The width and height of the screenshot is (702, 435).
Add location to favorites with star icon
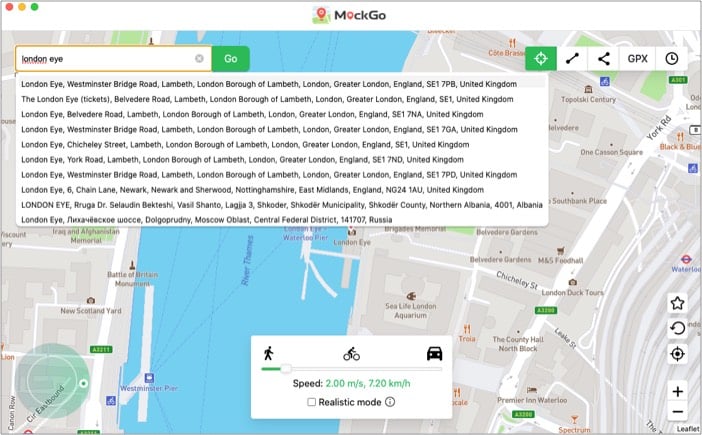677,303
